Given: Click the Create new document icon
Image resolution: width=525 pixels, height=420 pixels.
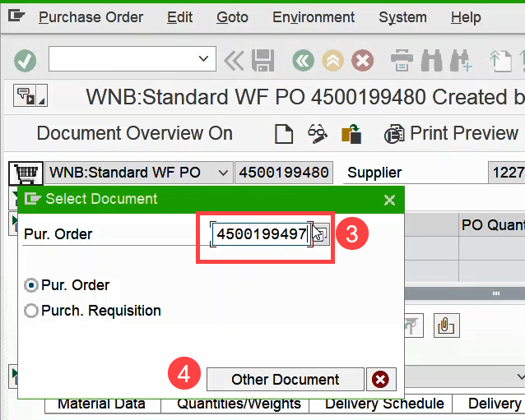Looking at the screenshot, I should coord(284,134).
